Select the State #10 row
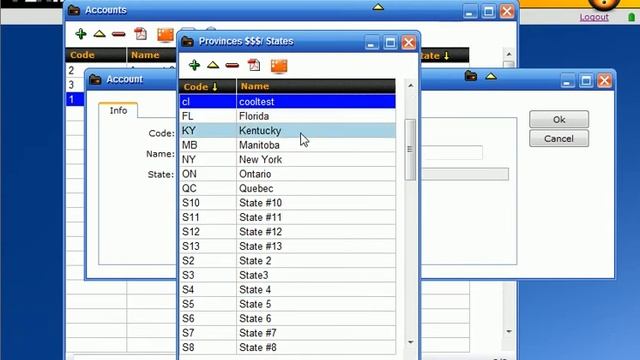The width and height of the screenshot is (640, 360). [x=287, y=203]
